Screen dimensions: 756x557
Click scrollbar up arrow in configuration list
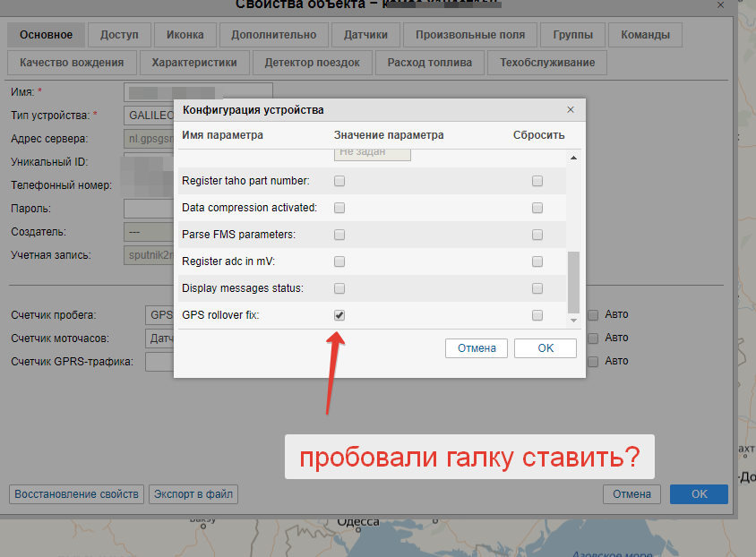(573, 159)
